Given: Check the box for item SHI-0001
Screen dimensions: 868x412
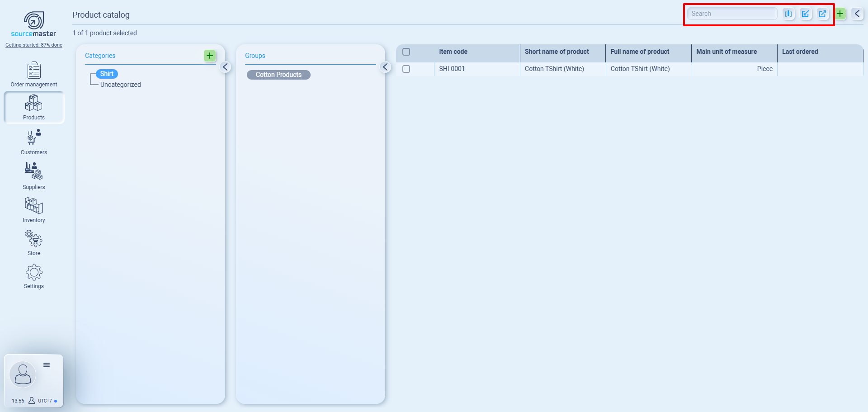Looking at the screenshot, I should 406,69.
